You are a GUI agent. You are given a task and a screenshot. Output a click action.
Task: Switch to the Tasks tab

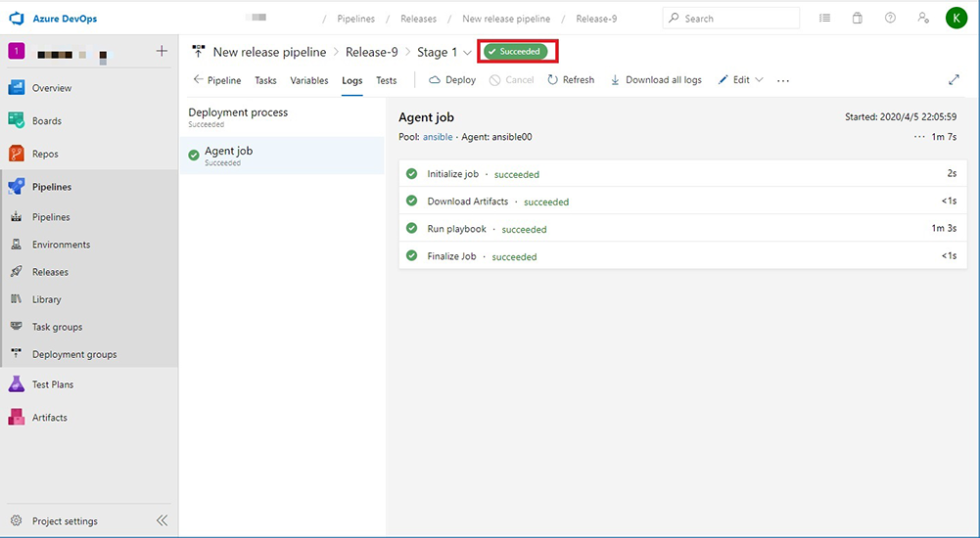click(x=265, y=80)
